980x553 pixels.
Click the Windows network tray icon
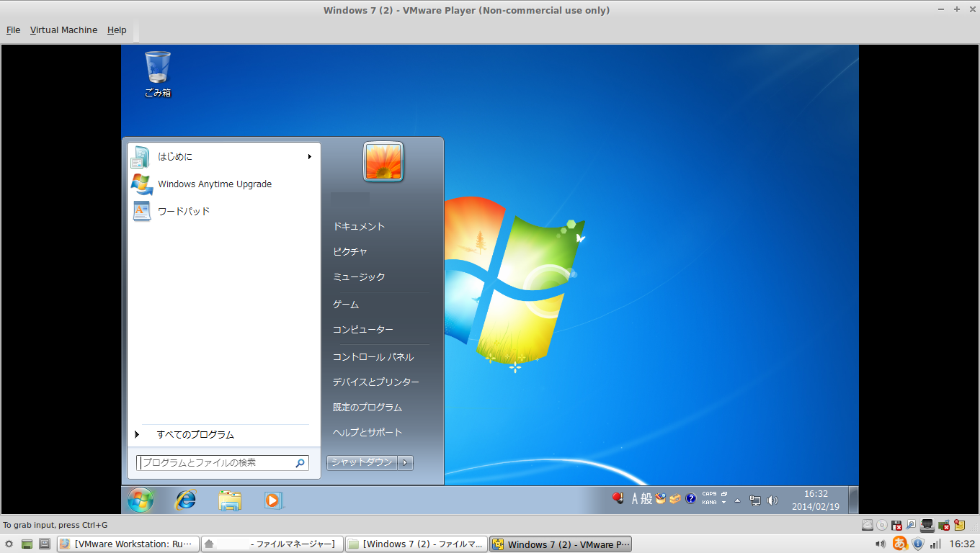pyautogui.click(x=755, y=500)
